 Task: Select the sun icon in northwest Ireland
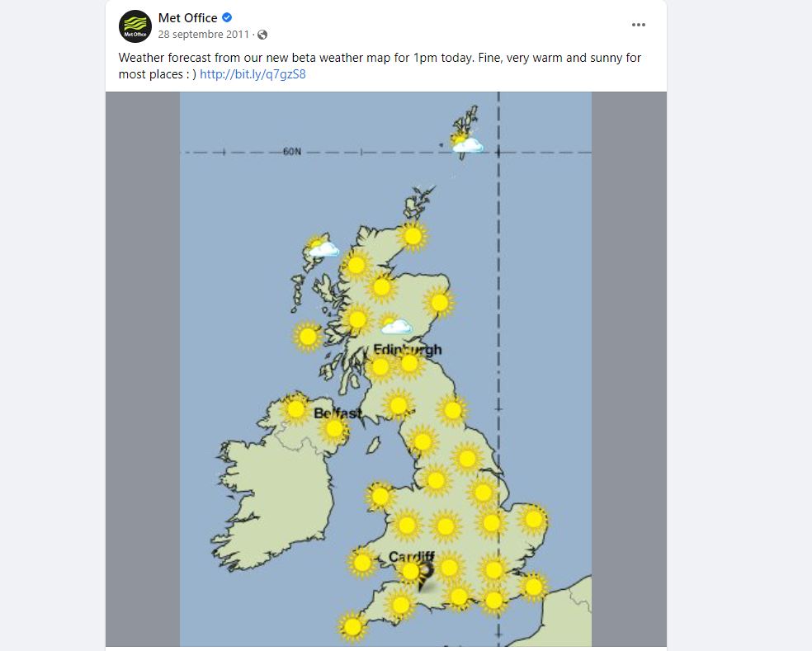295,408
